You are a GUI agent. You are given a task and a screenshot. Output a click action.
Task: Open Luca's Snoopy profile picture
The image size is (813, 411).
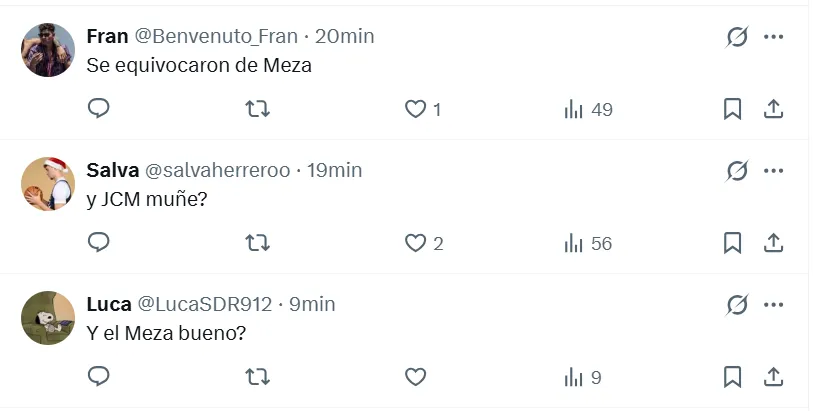48,318
